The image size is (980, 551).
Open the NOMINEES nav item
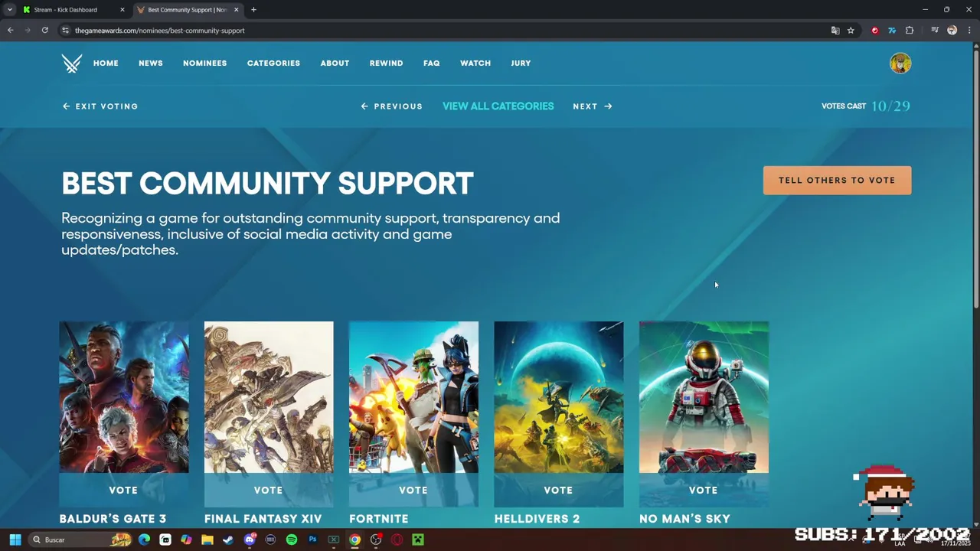tap(205, 64)
